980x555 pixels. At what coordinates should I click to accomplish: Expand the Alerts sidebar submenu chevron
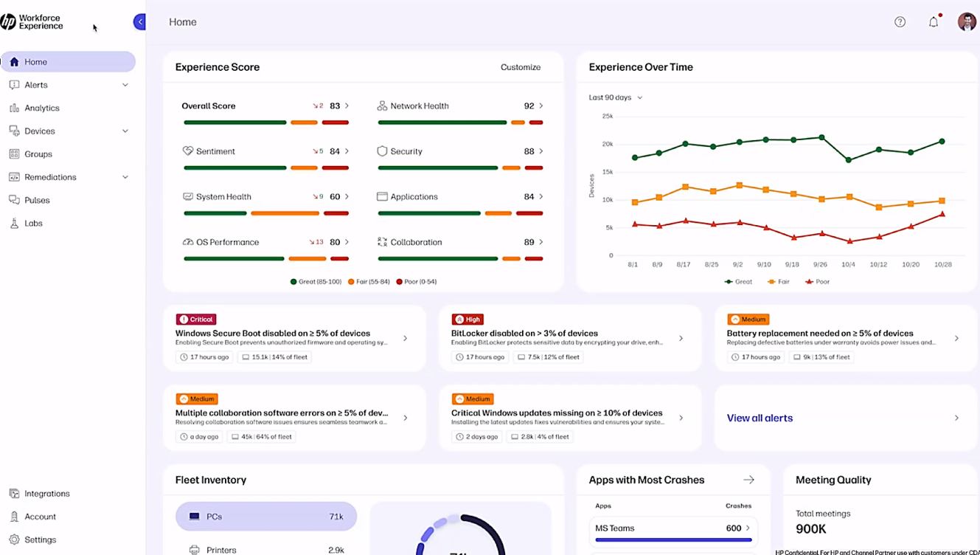point(125,85)
